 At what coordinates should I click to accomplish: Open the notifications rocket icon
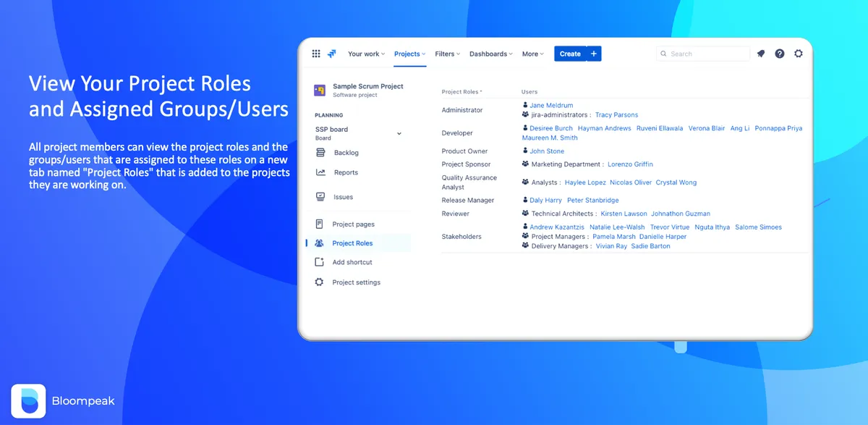(761, 54)
